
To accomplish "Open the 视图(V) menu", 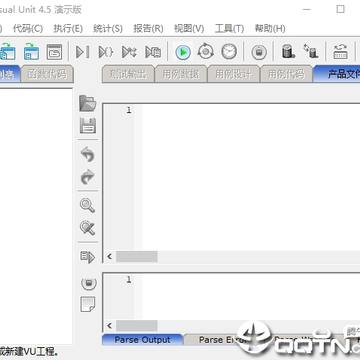I will (189, 28).
